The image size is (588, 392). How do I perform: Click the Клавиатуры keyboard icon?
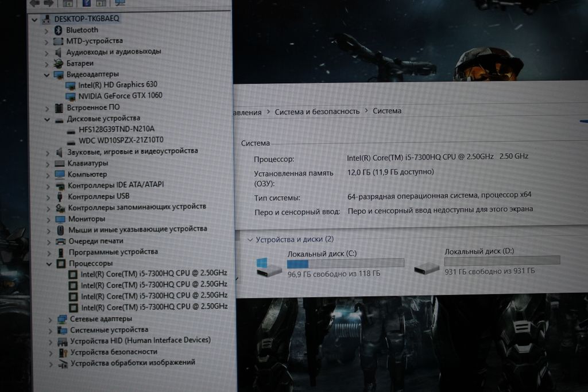[59, 164]
